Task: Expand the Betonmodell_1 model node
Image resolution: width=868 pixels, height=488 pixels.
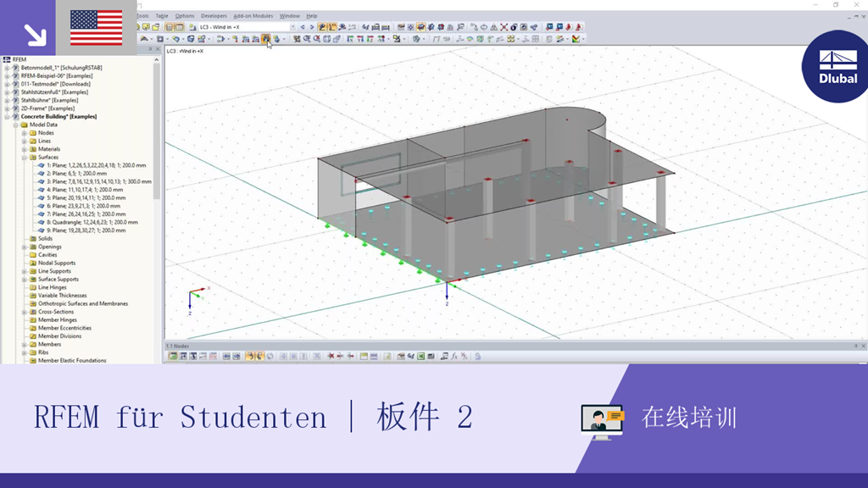Action: pos(7,68)
